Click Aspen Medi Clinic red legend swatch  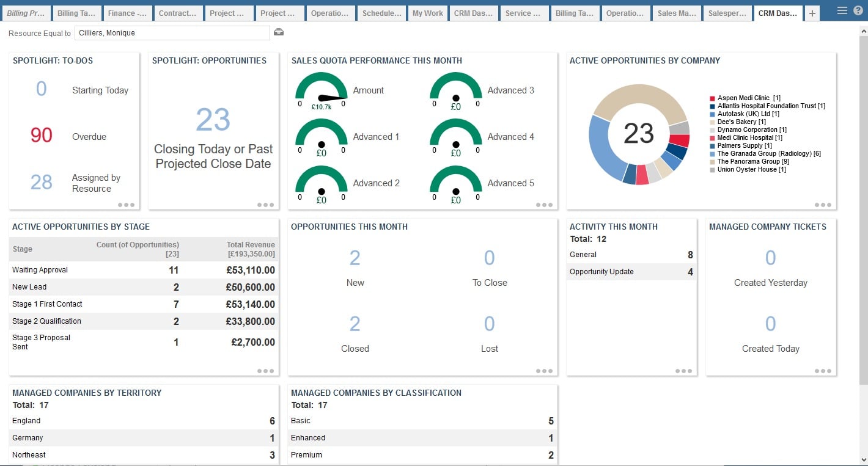tap(712, 98)
